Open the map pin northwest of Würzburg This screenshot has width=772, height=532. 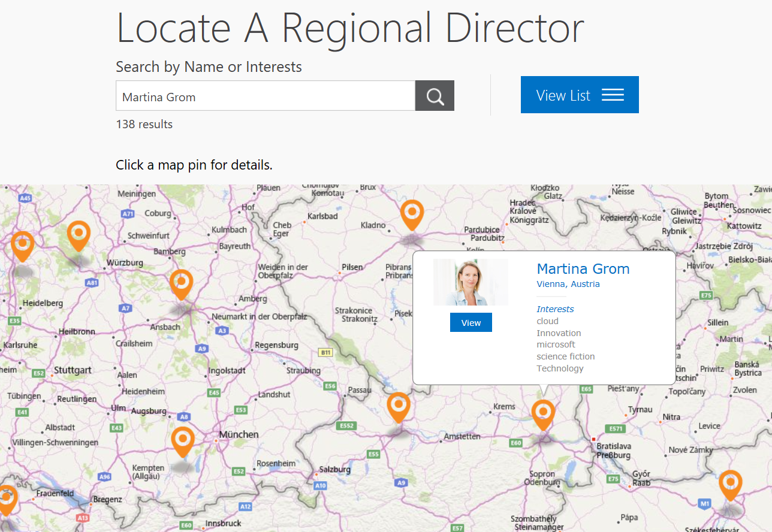coord(79,235)
